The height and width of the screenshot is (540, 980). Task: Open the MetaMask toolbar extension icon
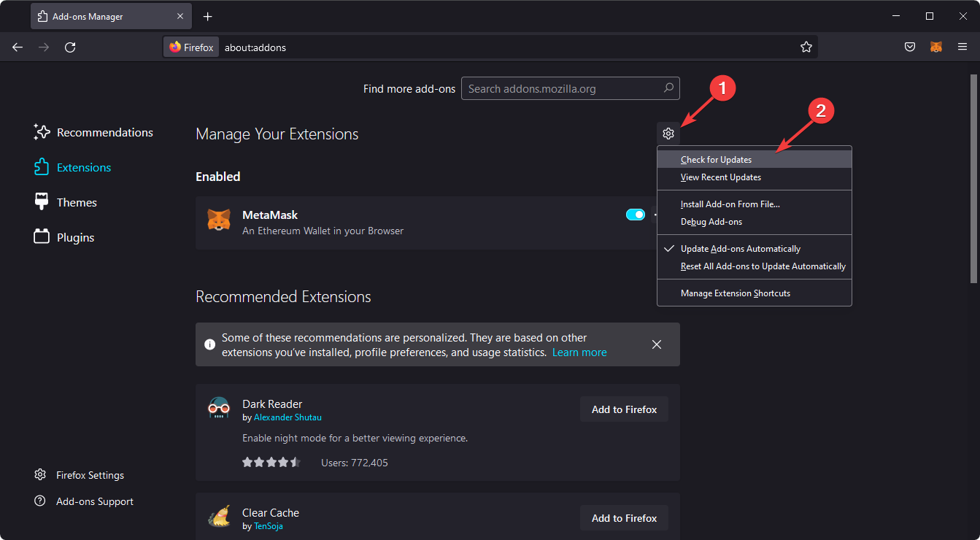[936, 47]
